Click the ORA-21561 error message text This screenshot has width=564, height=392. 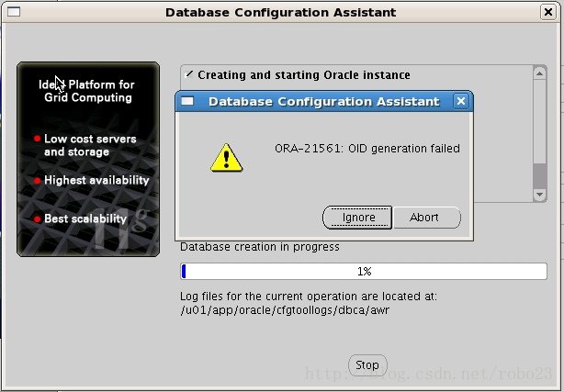(x=367, y=148)
